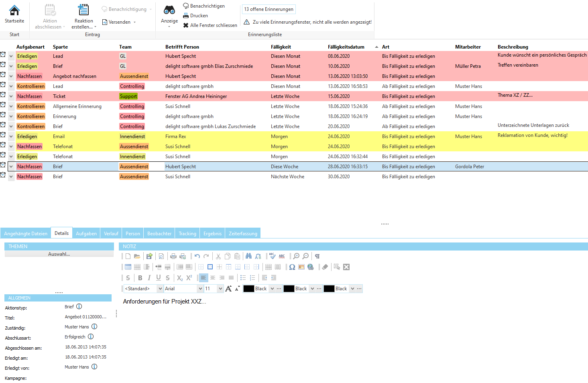
Task: Open the Verlauf tab
Action: [110, 233]
